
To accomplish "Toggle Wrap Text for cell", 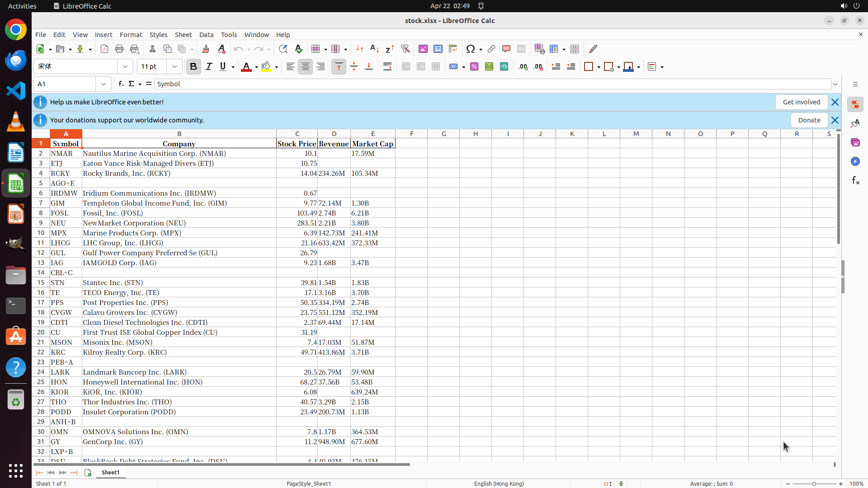I will (x=387, y=67).
